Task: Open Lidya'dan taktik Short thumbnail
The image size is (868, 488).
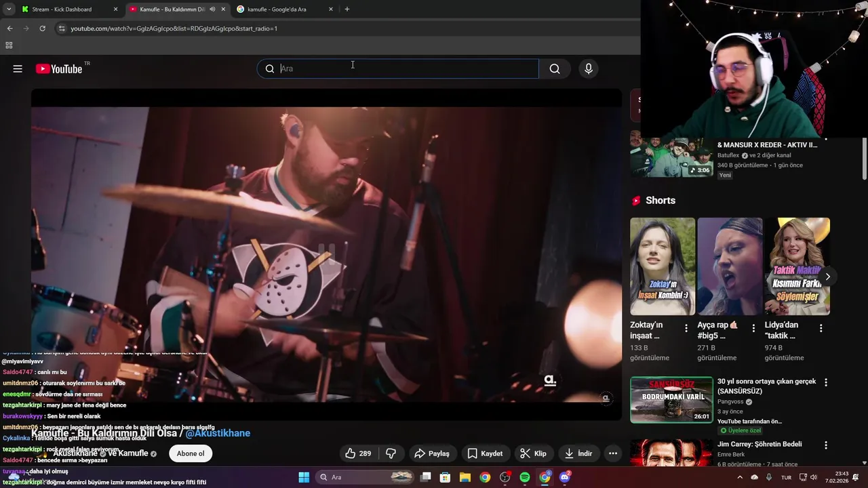Action: [x=797, y=266]
